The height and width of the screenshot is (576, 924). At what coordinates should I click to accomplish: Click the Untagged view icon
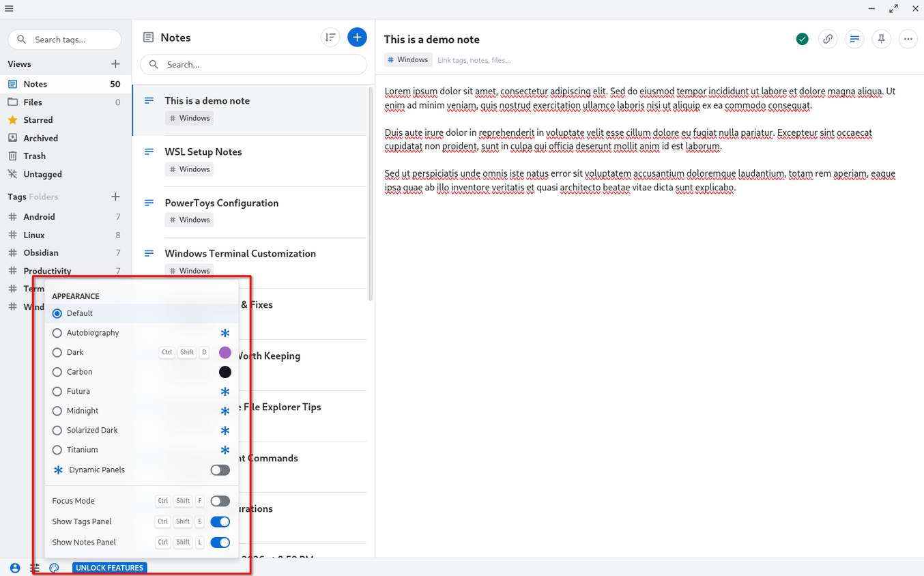(x=12, y=174)
